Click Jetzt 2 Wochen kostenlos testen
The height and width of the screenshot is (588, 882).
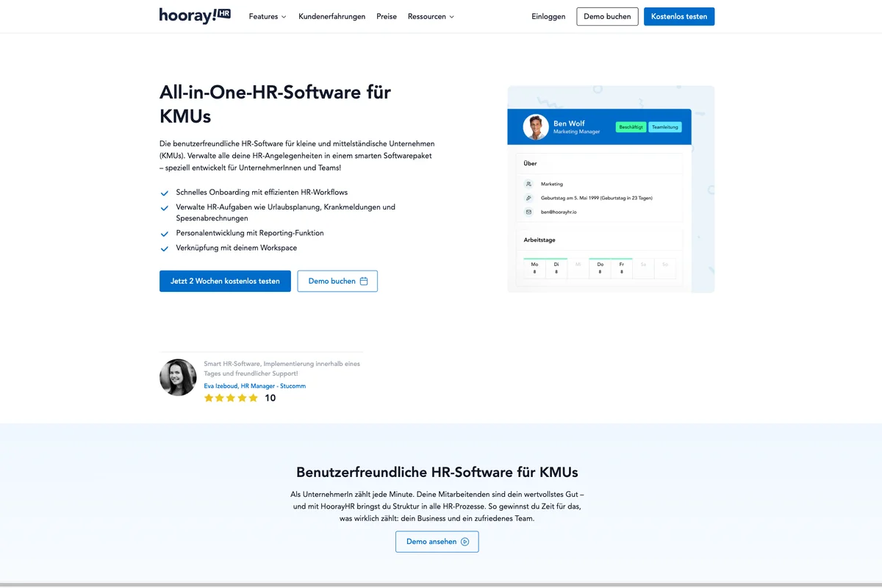pyautogui.click(x=225, y=281)
